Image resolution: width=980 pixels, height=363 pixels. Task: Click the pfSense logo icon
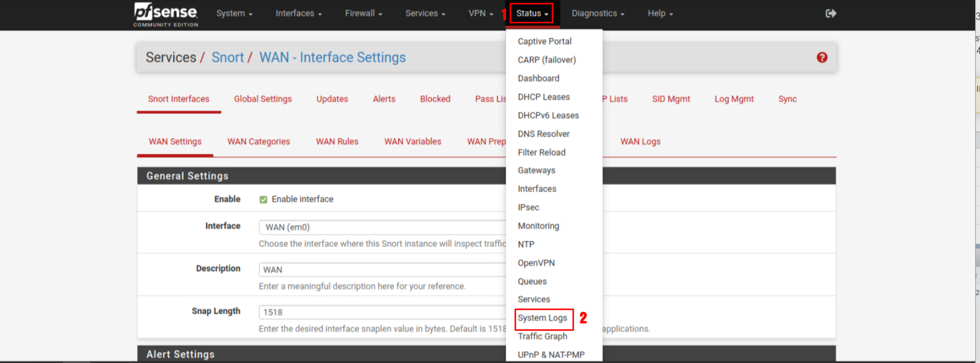coord(165,14)
